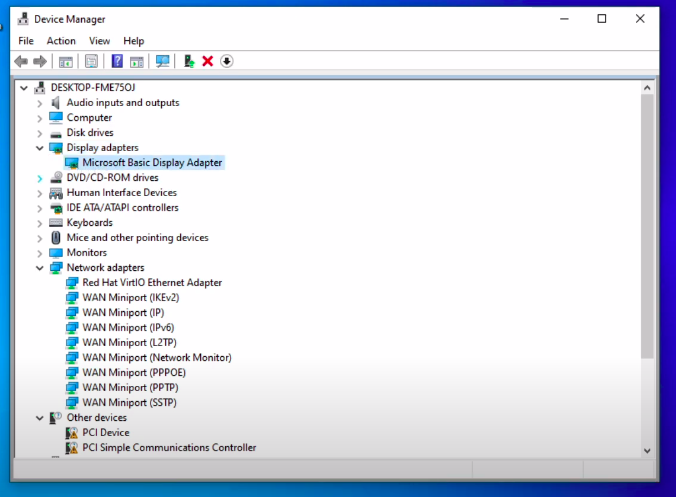Image resolution: width=676 pixels, height=497 pixels.
Task: Select Red Hat VirtIO Ethernet Adapter
Action: [152, 282]
